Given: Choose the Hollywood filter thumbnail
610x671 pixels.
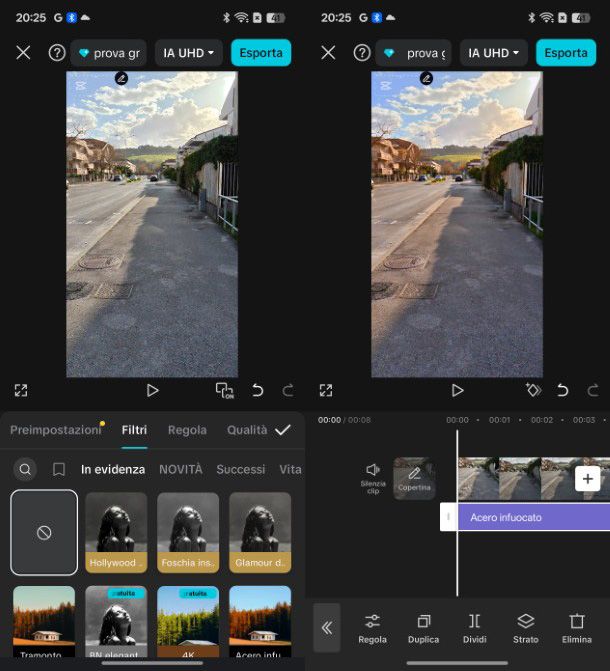Looking at the screenshot, I should [116, 532].
